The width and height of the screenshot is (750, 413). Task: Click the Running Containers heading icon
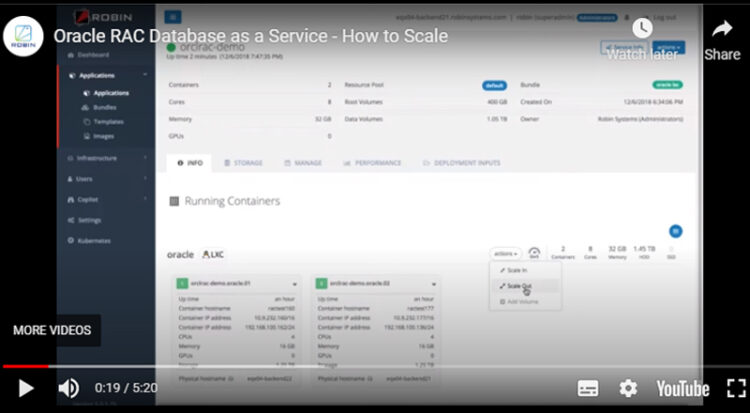point(174,201)
